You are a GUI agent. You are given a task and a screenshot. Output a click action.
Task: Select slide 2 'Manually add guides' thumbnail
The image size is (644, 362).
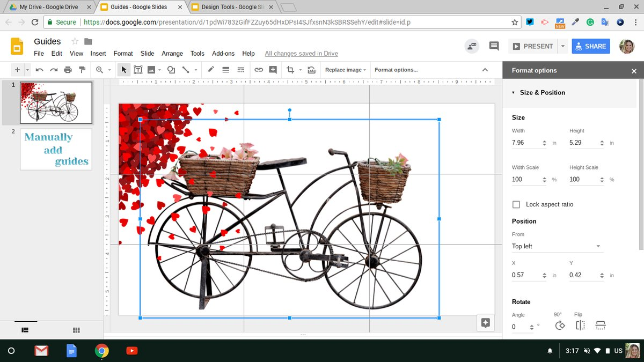[x=56, y=149]
